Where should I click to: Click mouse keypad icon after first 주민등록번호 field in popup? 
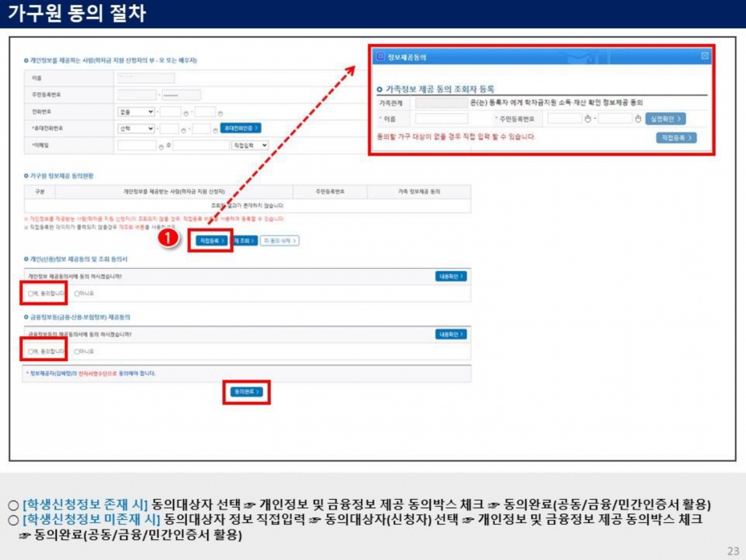pos(587,119)
